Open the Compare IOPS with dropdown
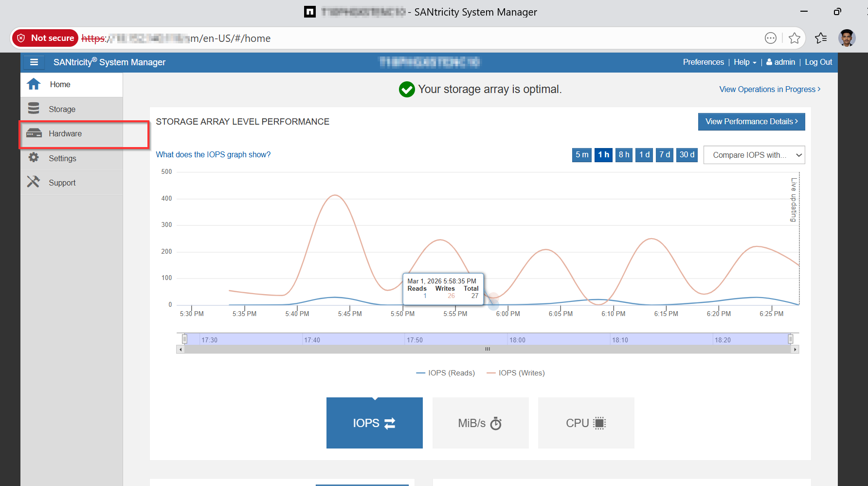Screen dimensions: 868x486 pyautogui.click(x=754, y=155)
